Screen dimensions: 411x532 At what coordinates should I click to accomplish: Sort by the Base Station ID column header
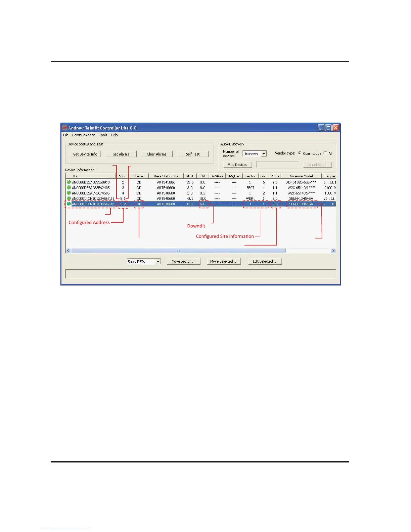[166, 176]
